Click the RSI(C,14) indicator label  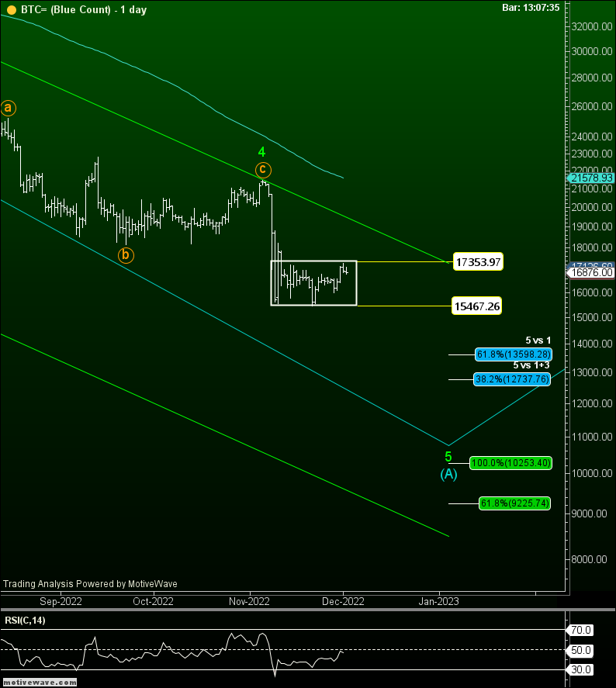25,621
